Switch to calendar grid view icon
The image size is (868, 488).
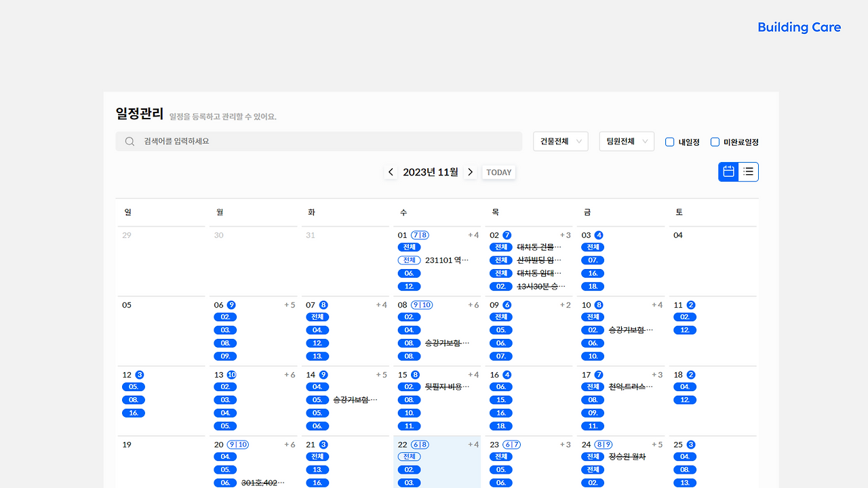point(729,172)
